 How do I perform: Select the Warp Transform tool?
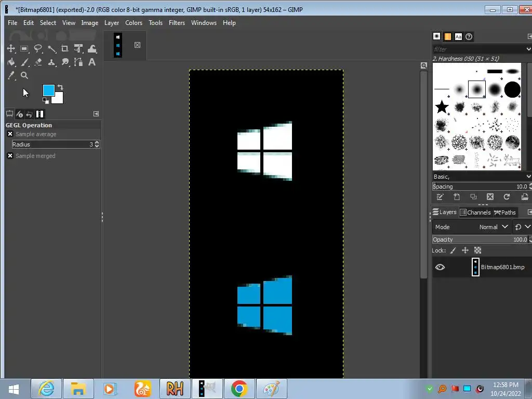[92, 49]
